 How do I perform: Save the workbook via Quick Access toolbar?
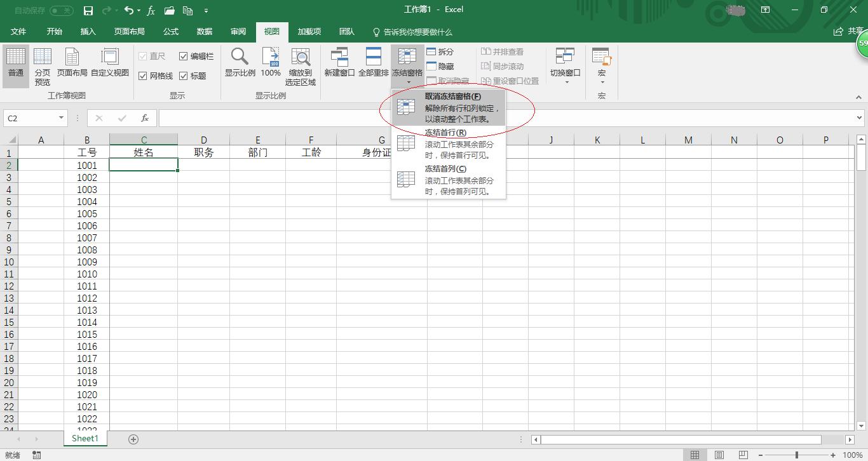coord(88,10)
